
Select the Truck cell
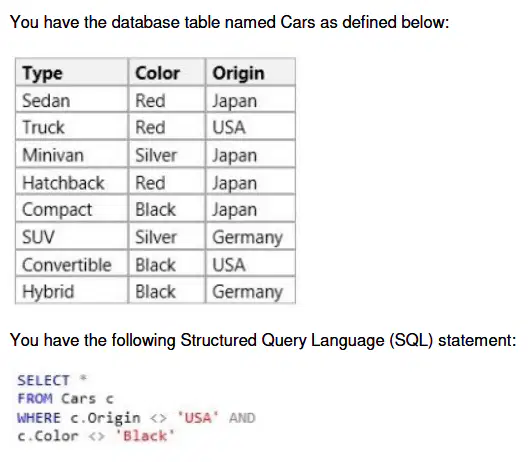(72, 127)
